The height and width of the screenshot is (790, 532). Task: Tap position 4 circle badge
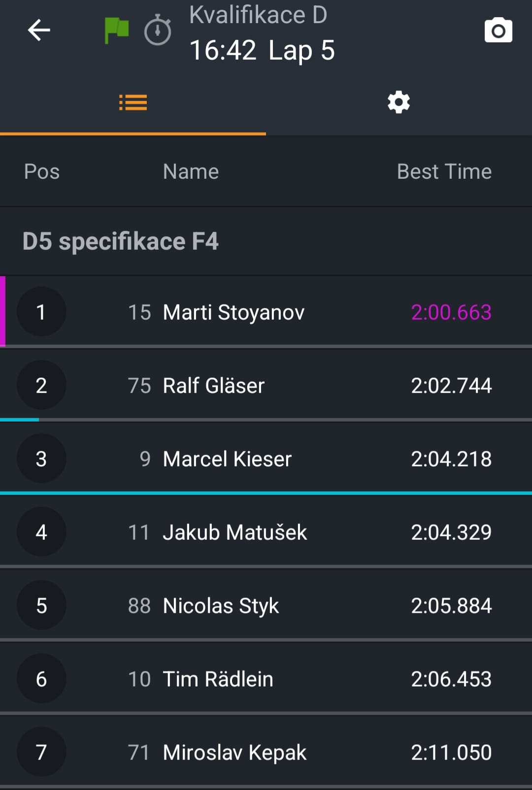pyautogui.click(x=41, y=532)
